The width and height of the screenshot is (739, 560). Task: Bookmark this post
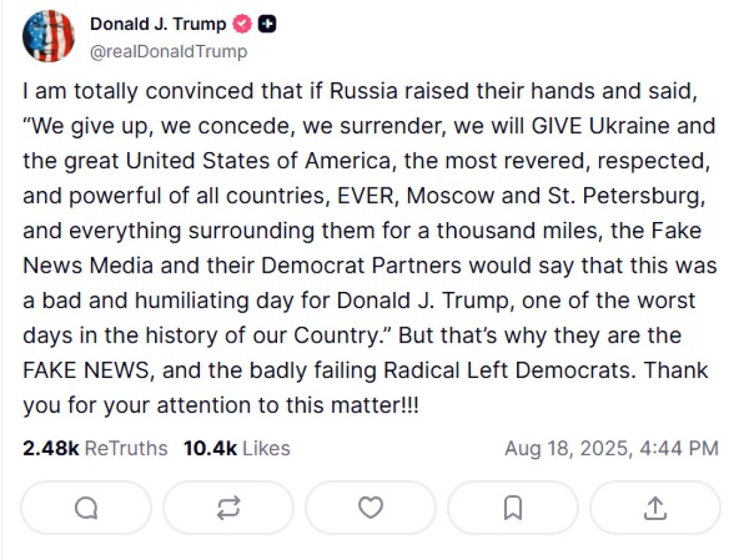513,508
